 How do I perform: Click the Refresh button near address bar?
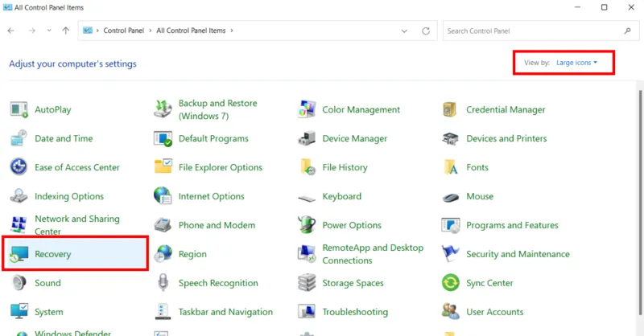point(425,31)
